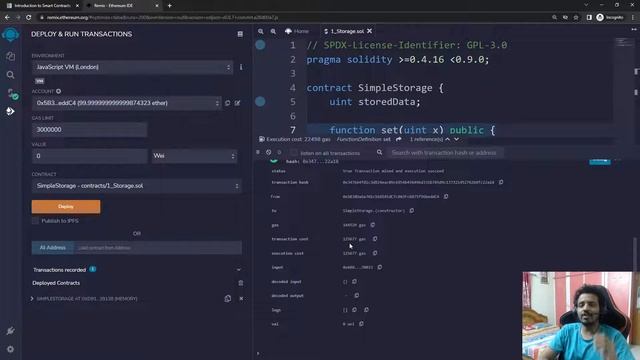This screenshot has width=640, height=360.
Task: Open the Remix home logo icon
Action: pos(10,35)
